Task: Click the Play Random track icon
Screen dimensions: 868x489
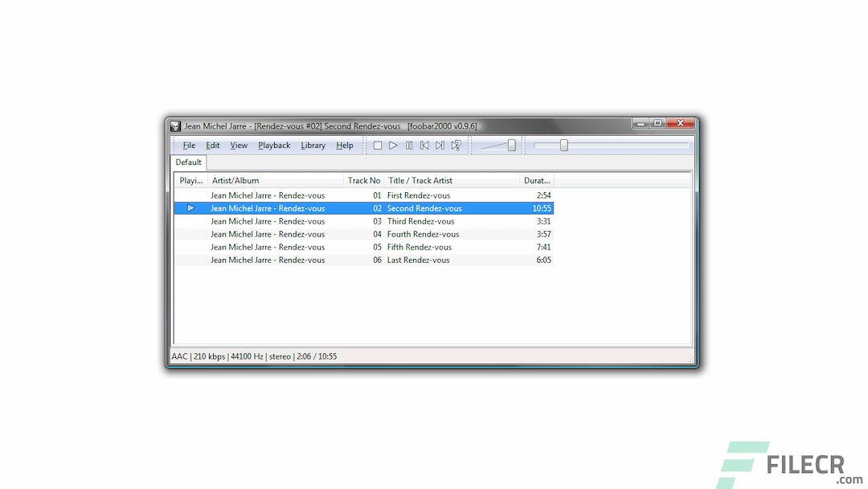Action: (x=456, y=145)
